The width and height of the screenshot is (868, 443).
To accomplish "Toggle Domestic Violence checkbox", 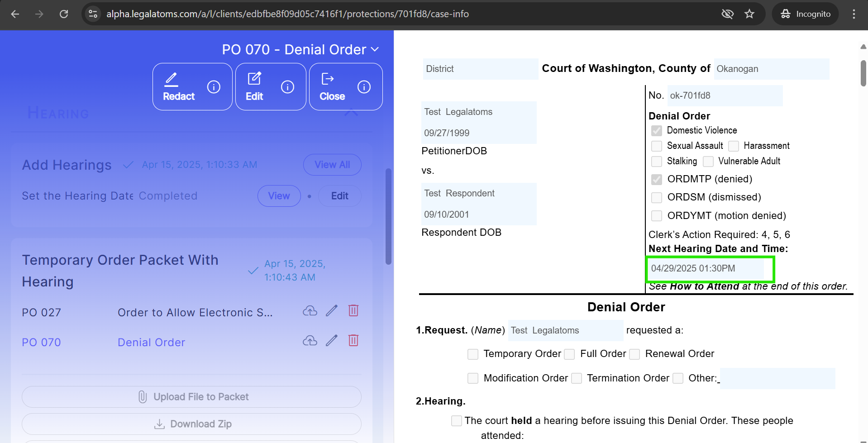I will click(x=657, y=131).
